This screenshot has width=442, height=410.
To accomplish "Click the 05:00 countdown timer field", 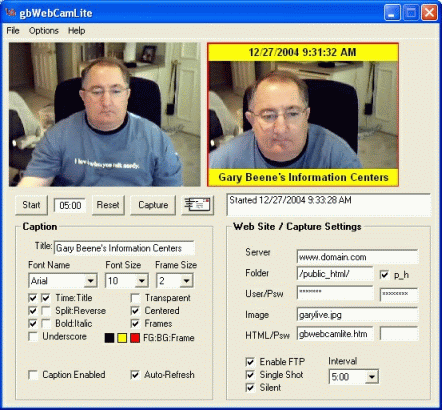I will 70,205.
